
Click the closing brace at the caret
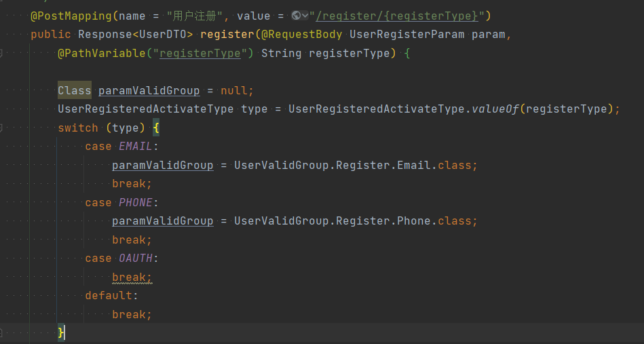[61, 333]
